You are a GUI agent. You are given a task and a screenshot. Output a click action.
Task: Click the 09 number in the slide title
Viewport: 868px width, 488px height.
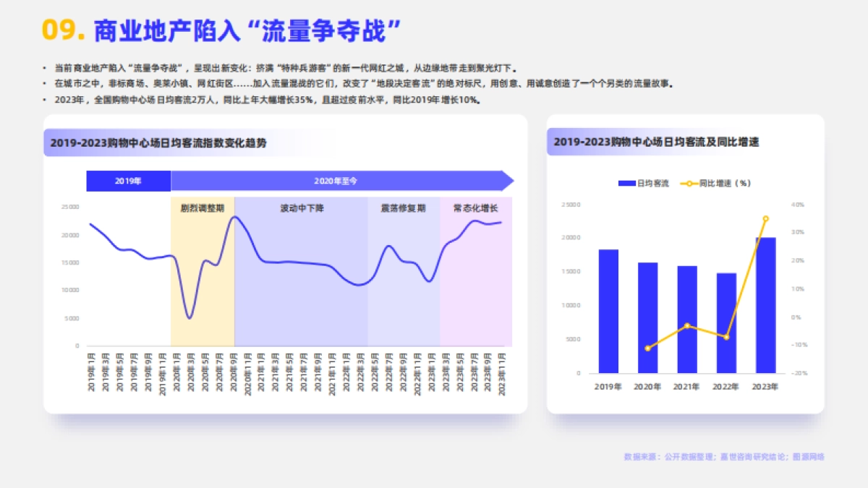60,29
